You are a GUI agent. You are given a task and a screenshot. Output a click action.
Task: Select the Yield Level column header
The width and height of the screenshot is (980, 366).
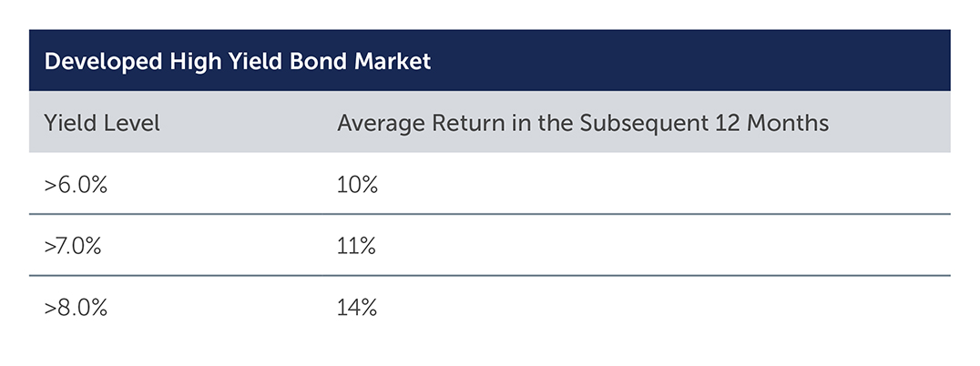(x=102, y=122)
